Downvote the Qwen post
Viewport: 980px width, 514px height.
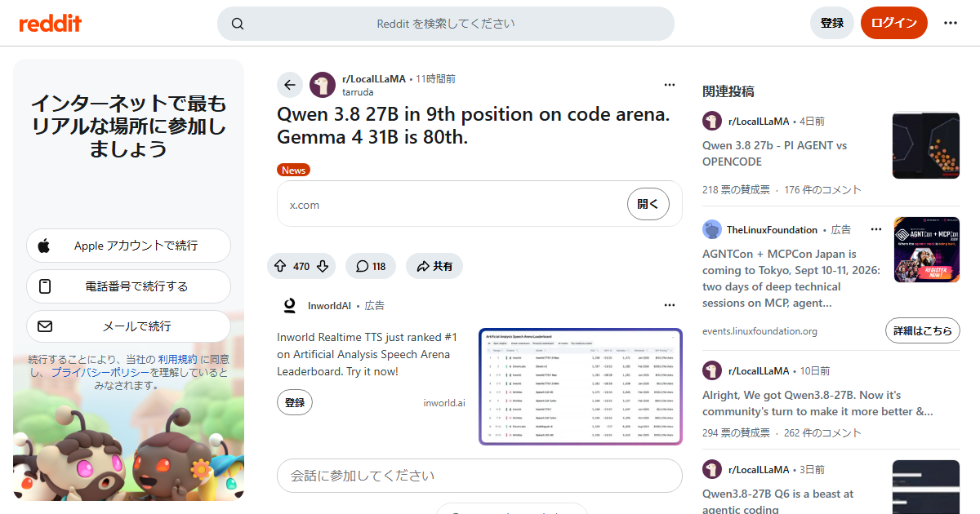coord(323,266)
